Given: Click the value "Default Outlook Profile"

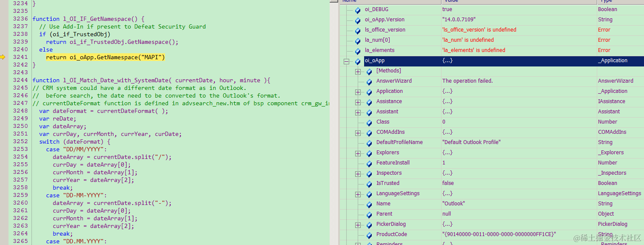Looking at the screenshot, I should tap(471, 142).
